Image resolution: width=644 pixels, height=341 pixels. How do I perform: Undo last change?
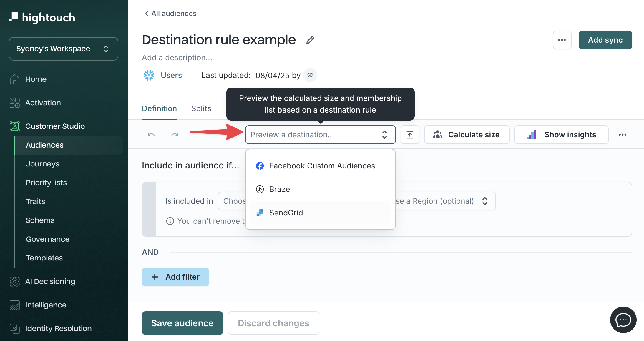tap(151, 135)
